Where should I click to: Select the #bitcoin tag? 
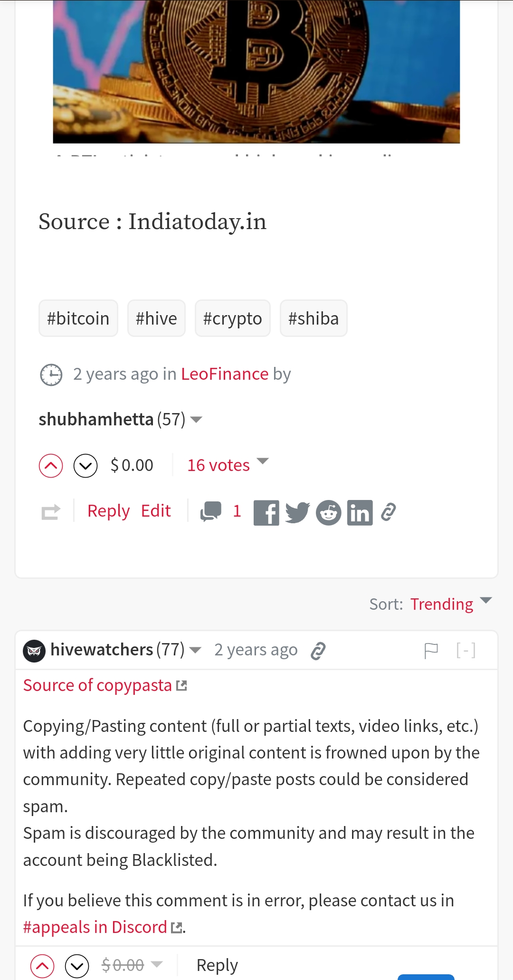click(x=78, y=318)
